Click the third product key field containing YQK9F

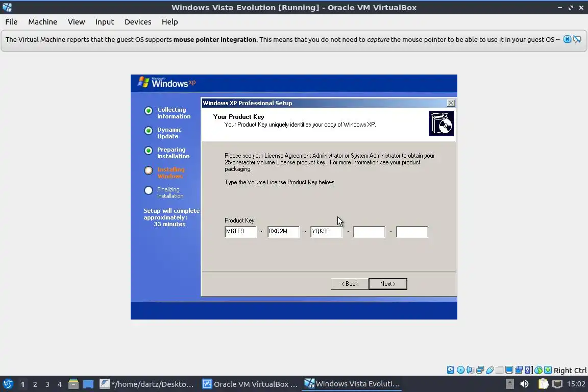(x=326, y=232)
